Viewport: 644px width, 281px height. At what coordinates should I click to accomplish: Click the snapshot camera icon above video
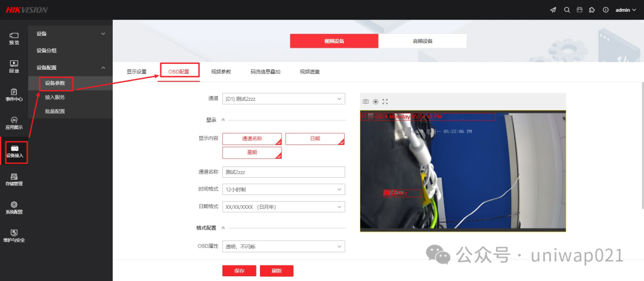(x=366, y=101)
